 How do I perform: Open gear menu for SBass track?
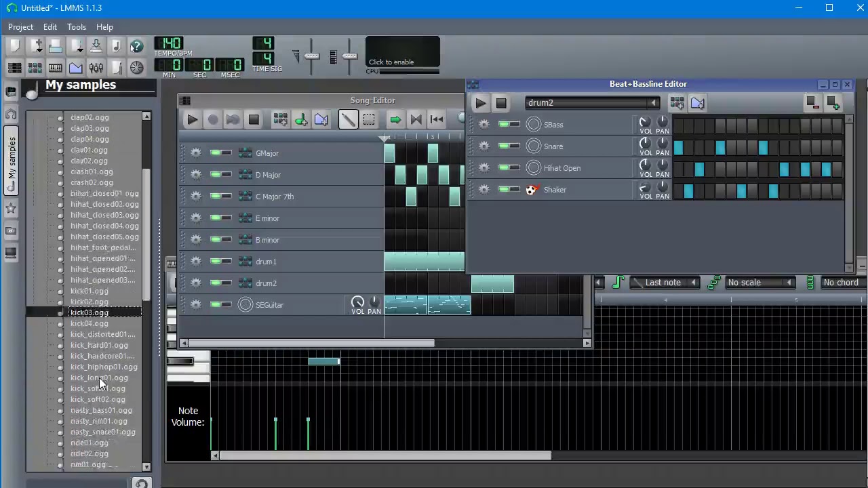484,125
